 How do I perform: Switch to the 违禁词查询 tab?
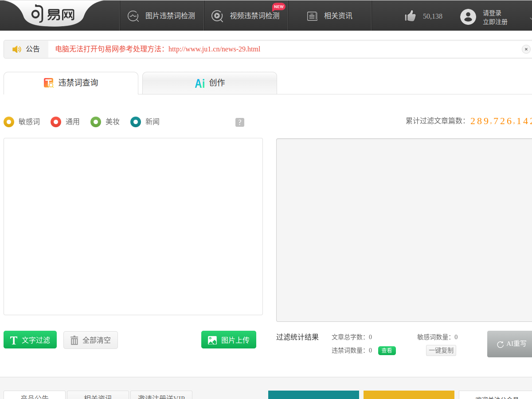71,83
